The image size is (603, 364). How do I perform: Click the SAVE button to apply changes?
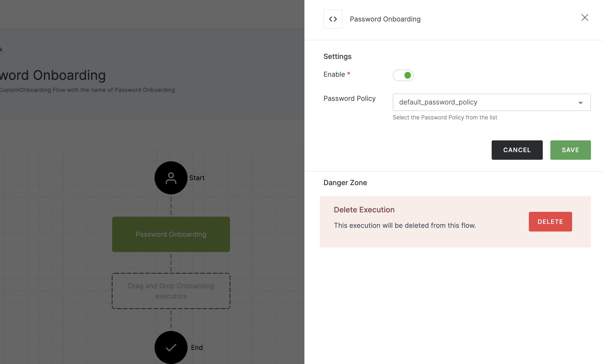pos(570,150)
